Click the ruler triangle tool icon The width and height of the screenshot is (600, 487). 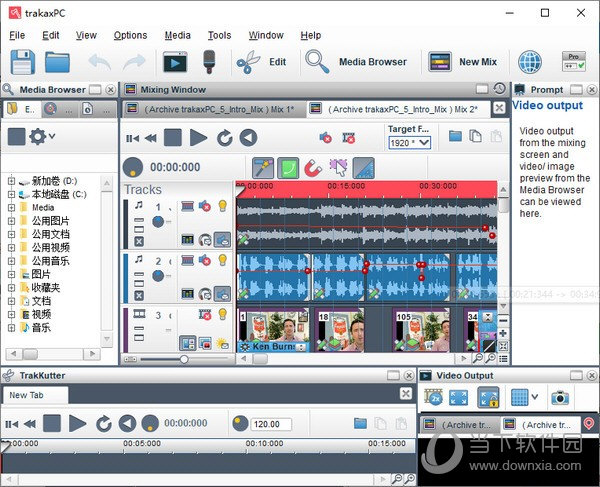pyautogui.click(x=363, y=168)
